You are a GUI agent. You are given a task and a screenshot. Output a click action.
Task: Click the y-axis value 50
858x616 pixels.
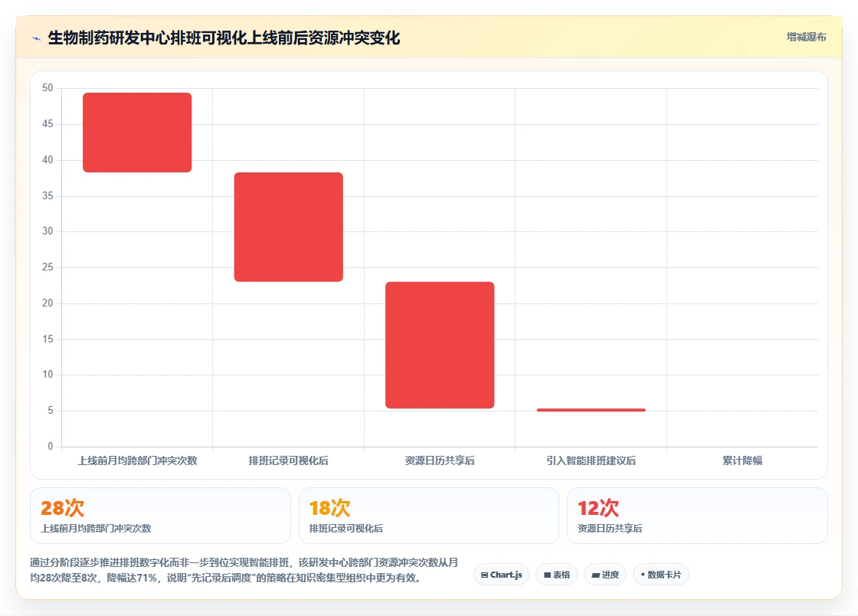(47, 88)
